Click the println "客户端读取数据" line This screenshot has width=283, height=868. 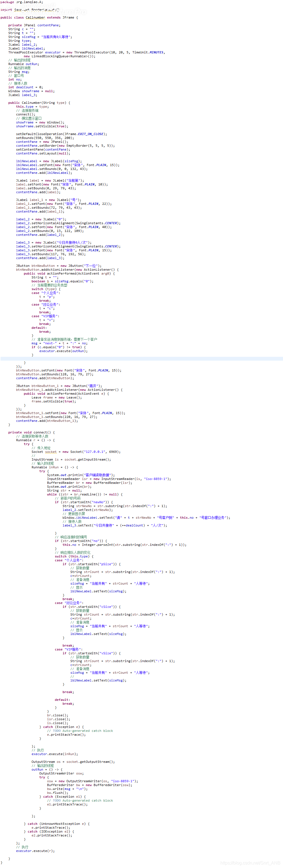(81, 475)
